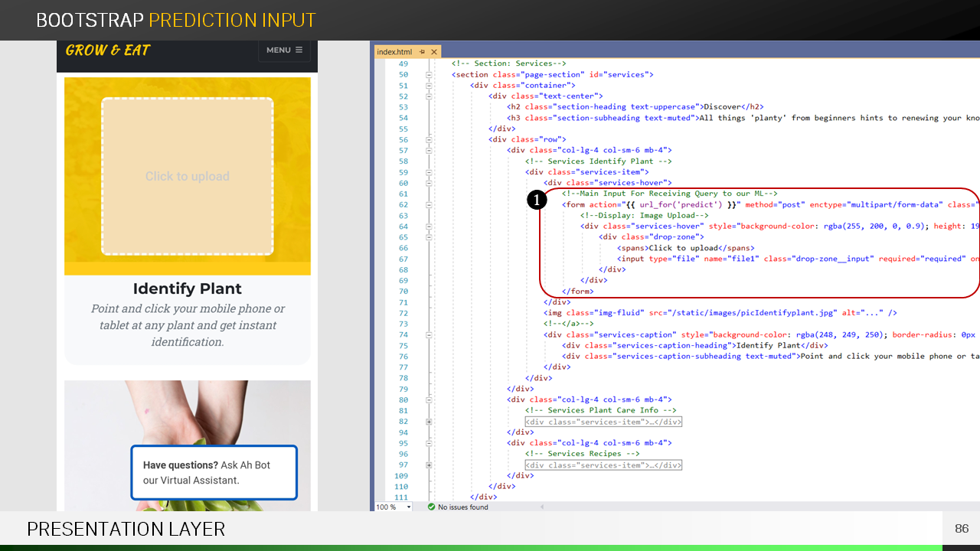Expand collapsed services-item block on line 82
Image resolution: width=980 pixels, height=551 pixels.
pos(429,422)
